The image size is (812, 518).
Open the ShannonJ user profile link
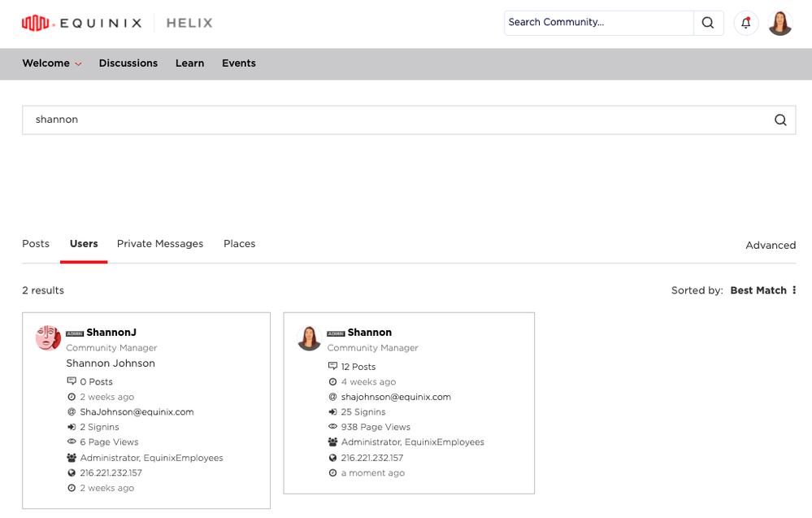coord(111,333)
